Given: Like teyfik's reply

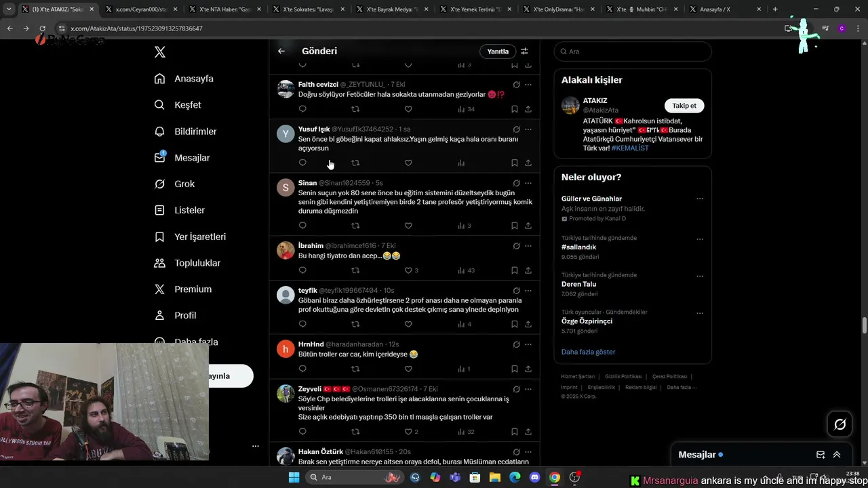Looking at the screenshot, I should coord(408,324).
